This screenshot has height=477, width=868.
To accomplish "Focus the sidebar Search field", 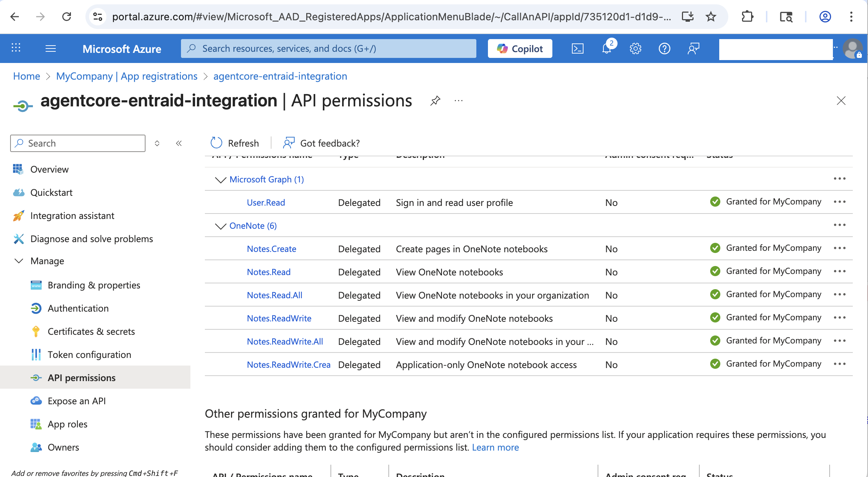I will pyautogui.click(x=78, y=143).
